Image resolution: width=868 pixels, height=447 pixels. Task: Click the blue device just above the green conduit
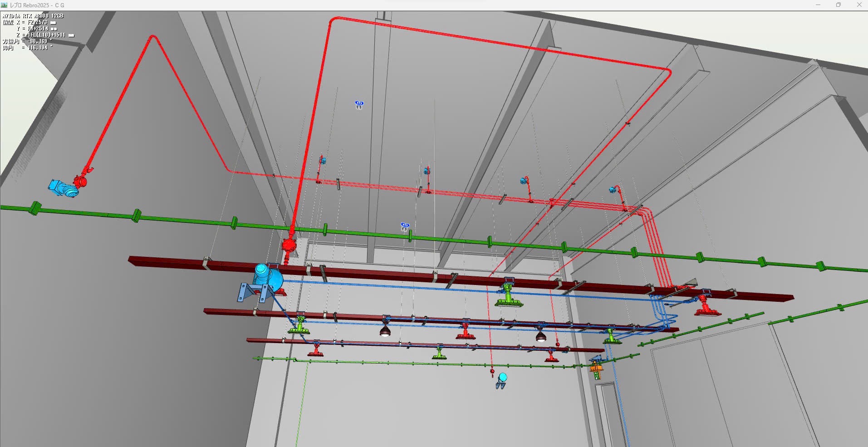coord(405,226)
